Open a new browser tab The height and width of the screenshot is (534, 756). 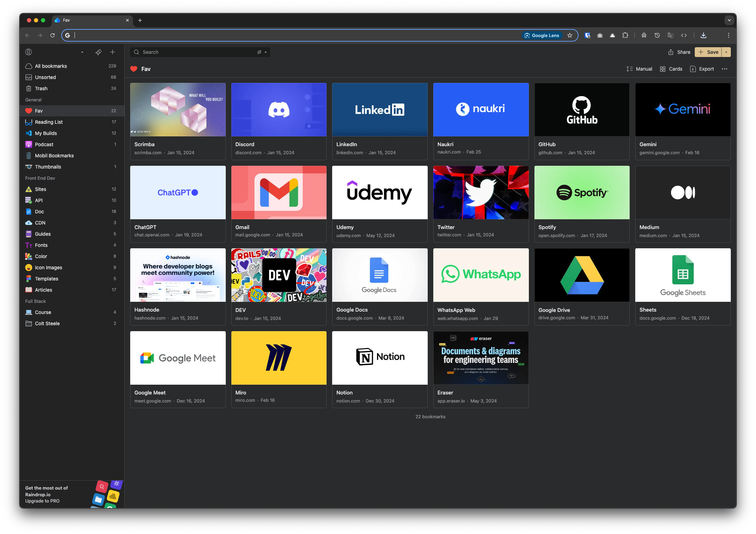140,20
